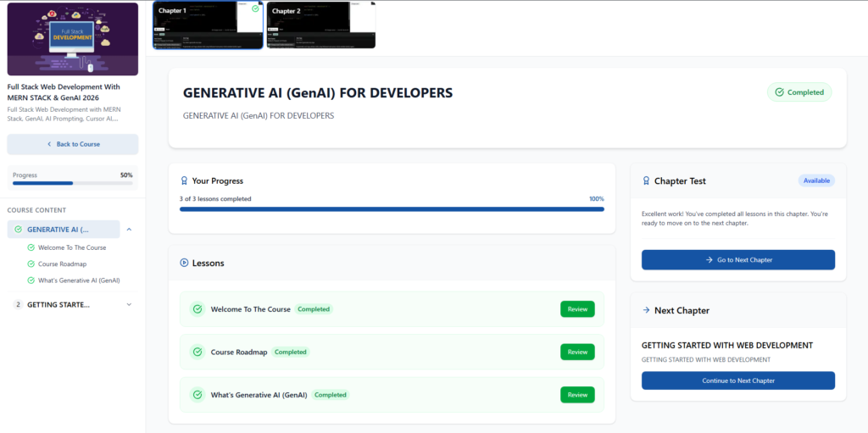Click the check circle icon beside Welcome To The Course lesson card
868x433 pixels.
(x=197, y=309)
